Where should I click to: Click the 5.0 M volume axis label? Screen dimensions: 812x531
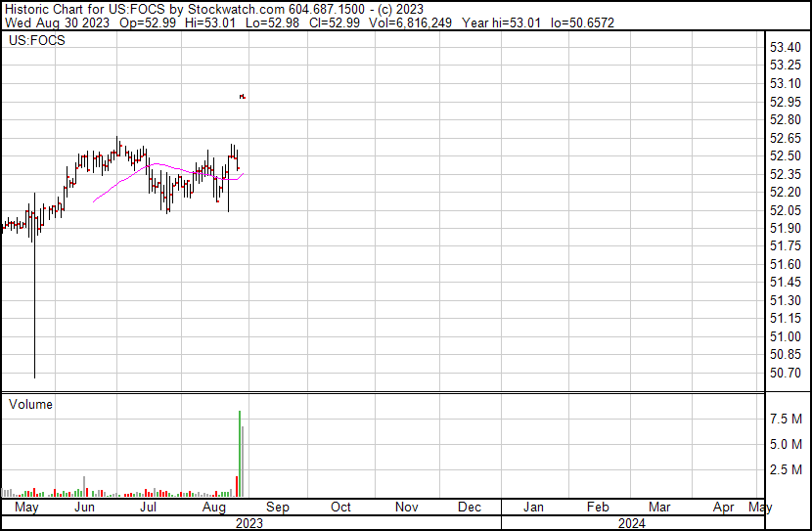[786, 444]
